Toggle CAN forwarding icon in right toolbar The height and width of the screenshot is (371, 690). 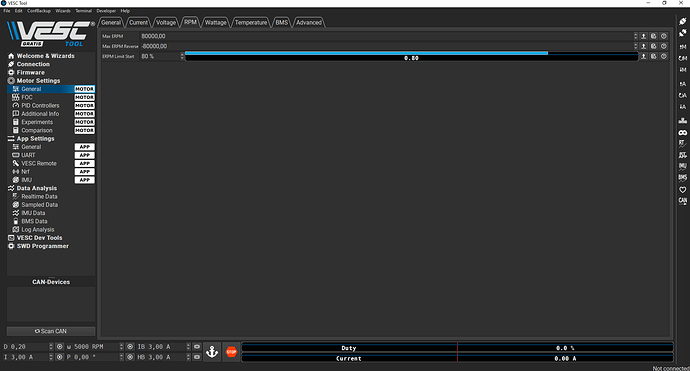(683, 201)
